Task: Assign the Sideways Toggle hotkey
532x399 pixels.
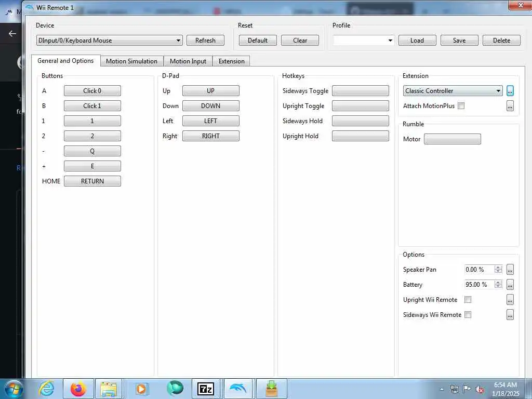Action: click(361, 90)
